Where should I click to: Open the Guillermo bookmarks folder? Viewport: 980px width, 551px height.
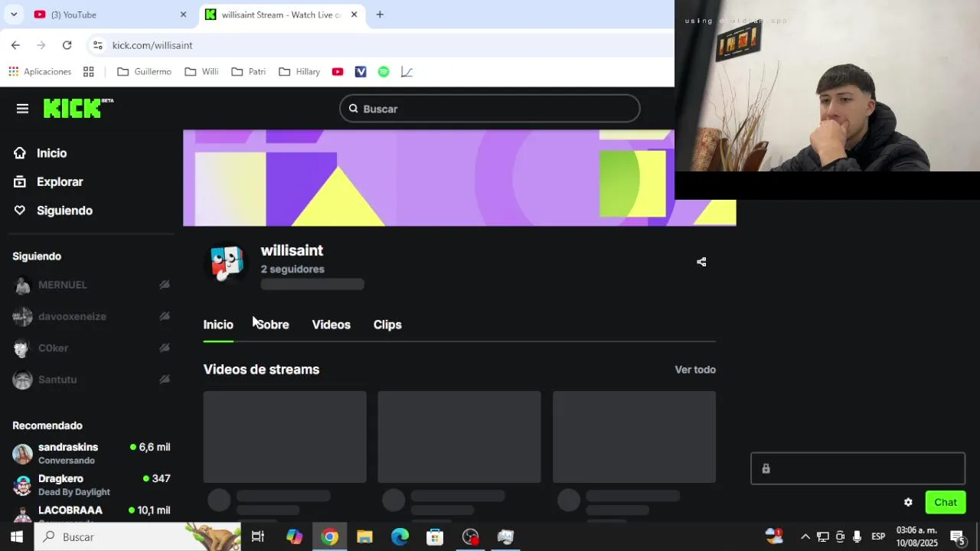144,72
